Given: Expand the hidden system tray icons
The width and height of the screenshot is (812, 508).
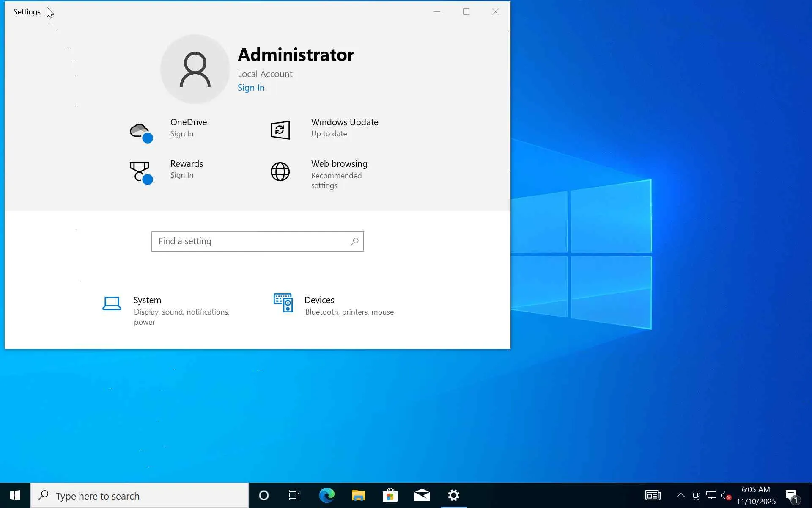Looking at the screenshot, I should pyautogui.click(x=680, y=495).
